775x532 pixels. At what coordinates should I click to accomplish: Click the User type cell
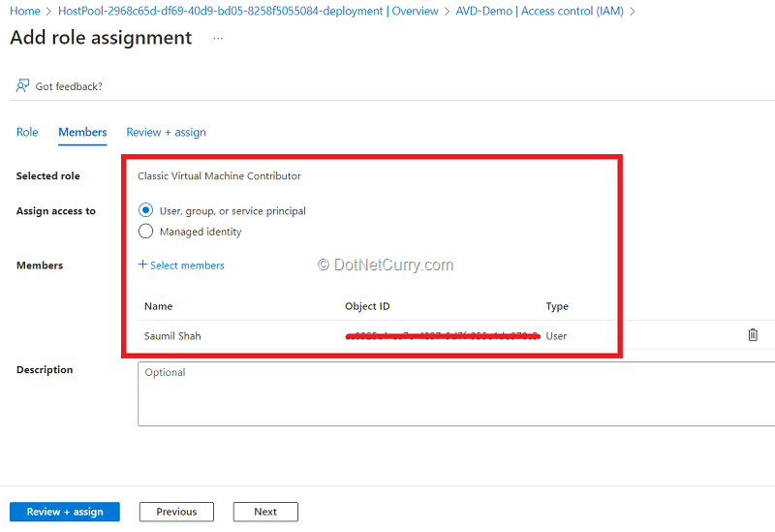click(556, 335)
